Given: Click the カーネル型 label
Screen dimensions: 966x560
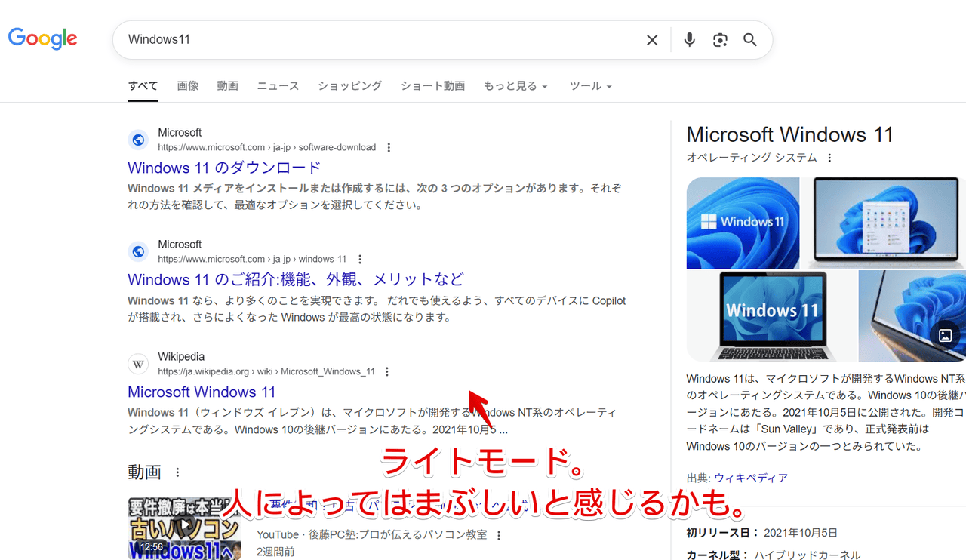Looking at the screenshot, I should coord(717,555).
